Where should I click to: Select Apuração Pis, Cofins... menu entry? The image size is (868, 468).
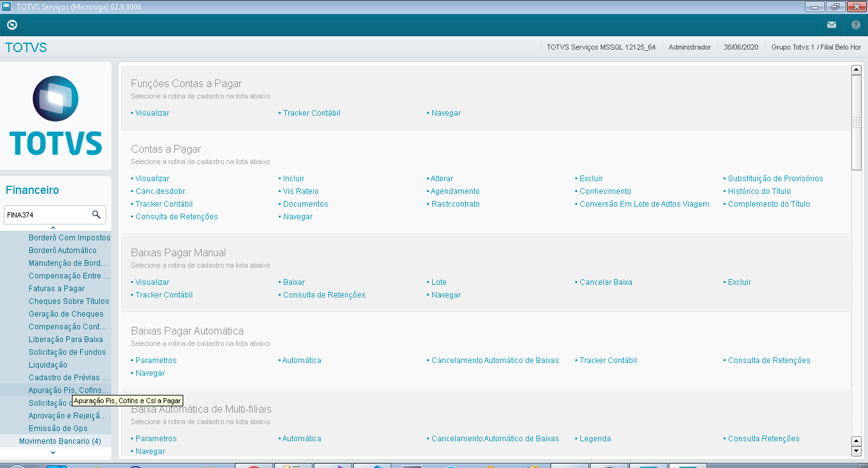(69, 390)
